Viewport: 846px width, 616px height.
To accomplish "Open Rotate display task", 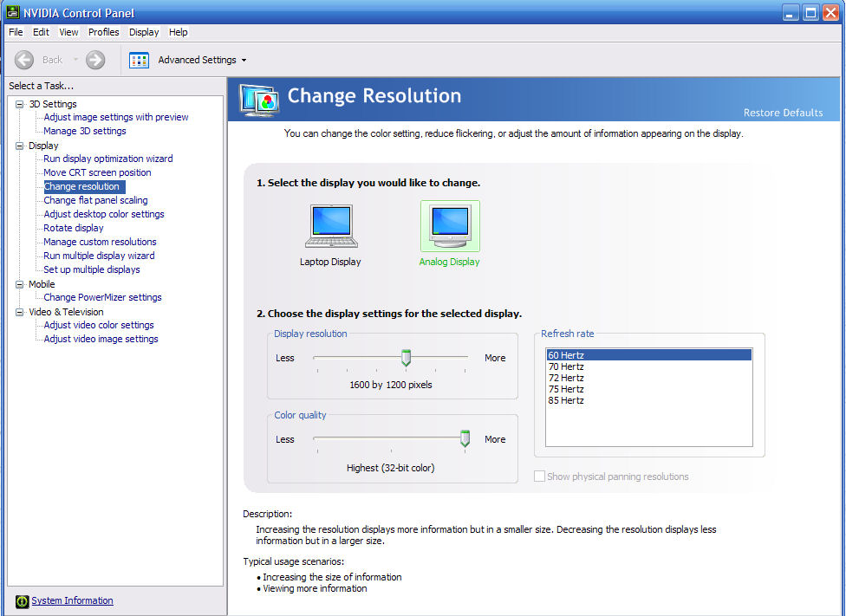I will [74, 228].
